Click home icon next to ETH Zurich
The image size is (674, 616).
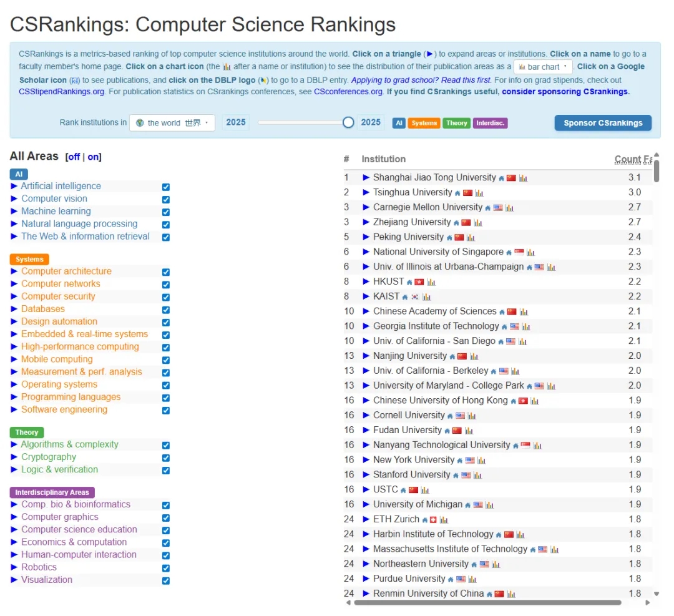click(x=425, y=520)
